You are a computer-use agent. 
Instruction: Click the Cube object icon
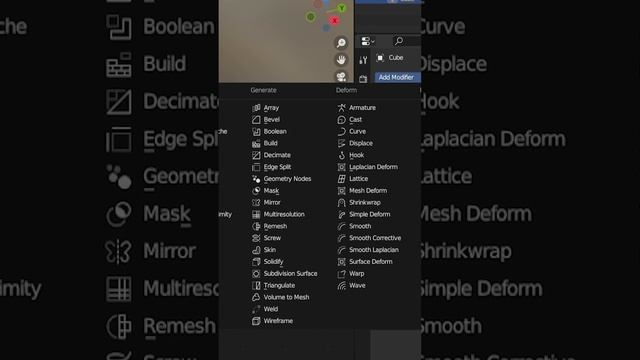click(x=380, y=58)
